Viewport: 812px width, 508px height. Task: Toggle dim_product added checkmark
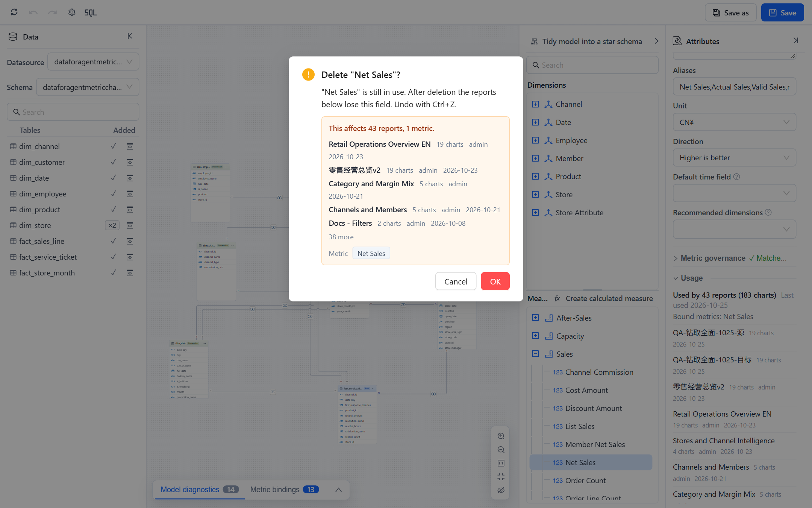[114, 210]
